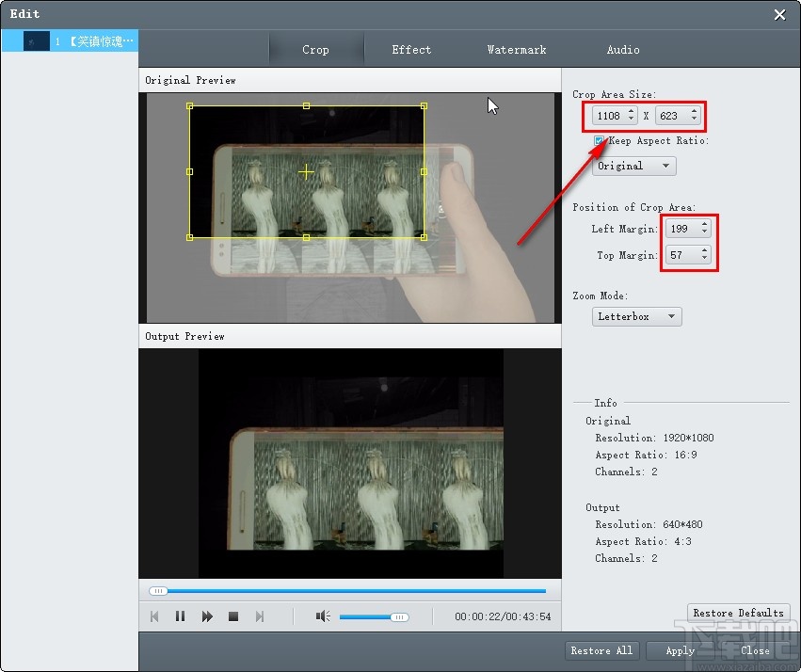Click the top-middle crop handle
Screen dimensions: 801x672
(x=306, y=105)
